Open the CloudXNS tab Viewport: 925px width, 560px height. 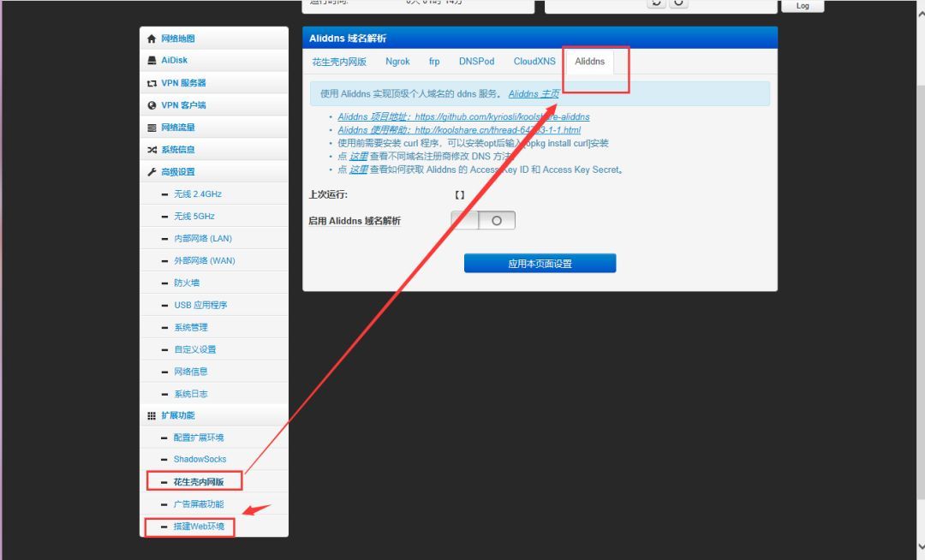pos(534,62)
